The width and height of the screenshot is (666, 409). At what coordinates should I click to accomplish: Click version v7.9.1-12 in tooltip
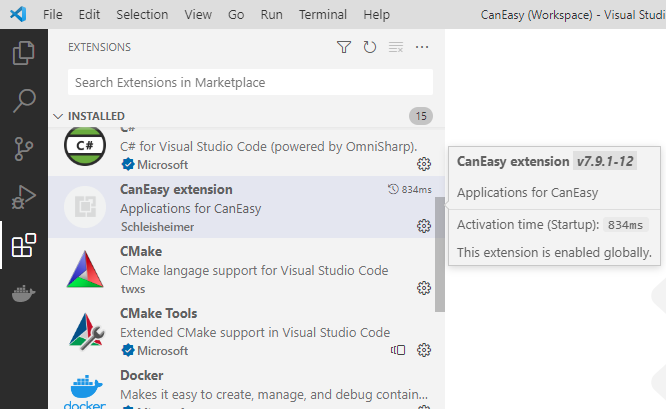tap(605, 161)
